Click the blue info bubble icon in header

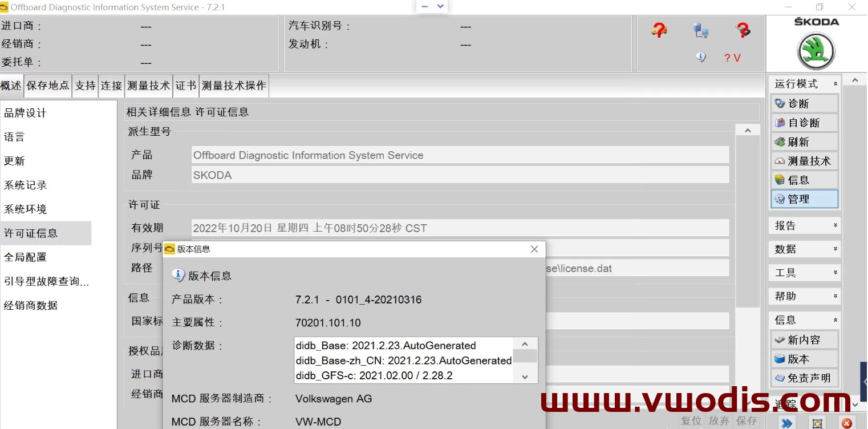701,57
